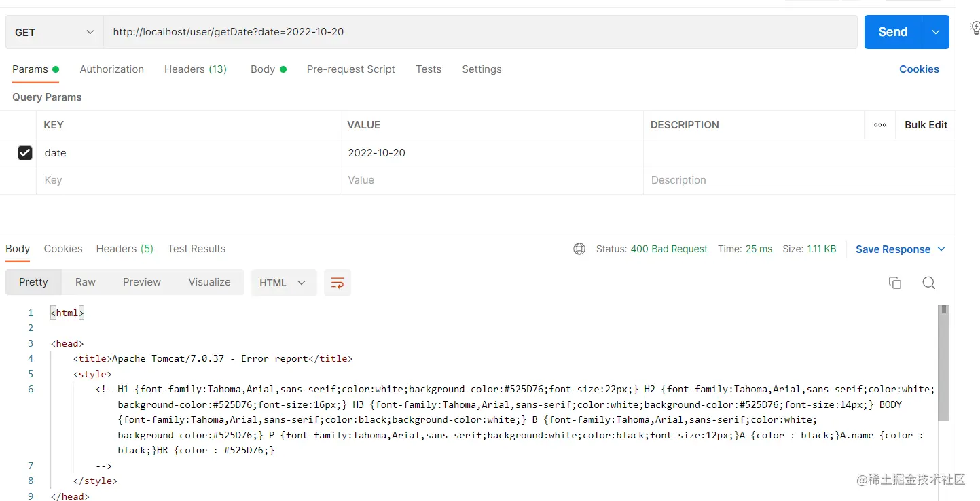Click the 400 Bad Request status text
Screen dimensions: 980x501
click(669, 249)
